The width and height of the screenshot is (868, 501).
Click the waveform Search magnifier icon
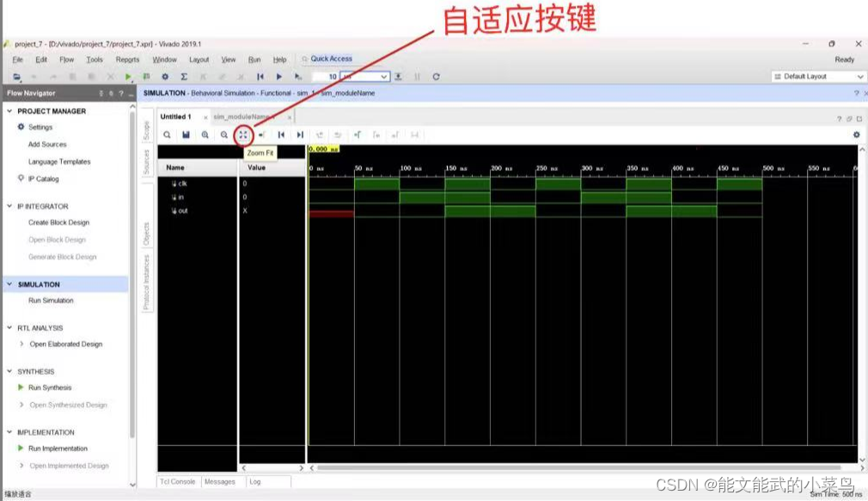point(167,135)
